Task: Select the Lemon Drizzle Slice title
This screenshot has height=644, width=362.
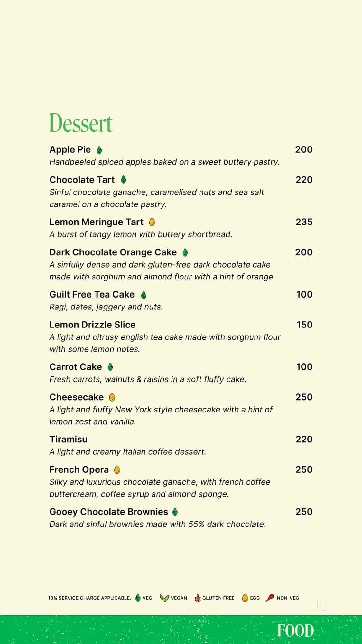Action: click(x=92, y=325)
